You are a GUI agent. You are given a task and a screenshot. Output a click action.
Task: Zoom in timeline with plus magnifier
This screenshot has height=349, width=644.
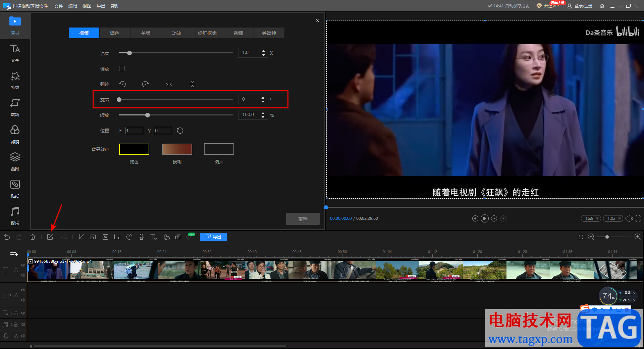click(x=638, y=237)
